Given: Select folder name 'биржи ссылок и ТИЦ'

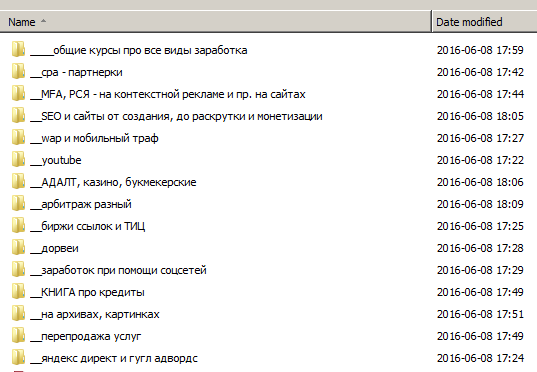Looking at the screenshot, I should tap(88, 226).
